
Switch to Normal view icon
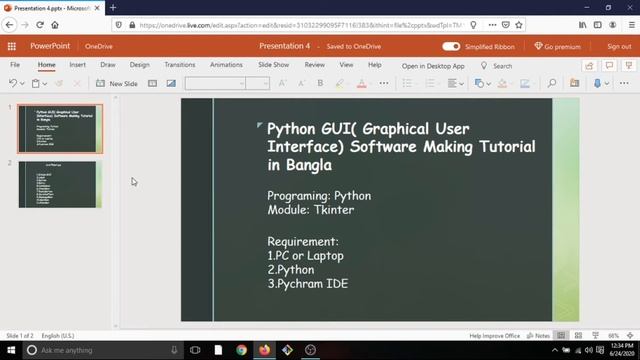[561, 336]
